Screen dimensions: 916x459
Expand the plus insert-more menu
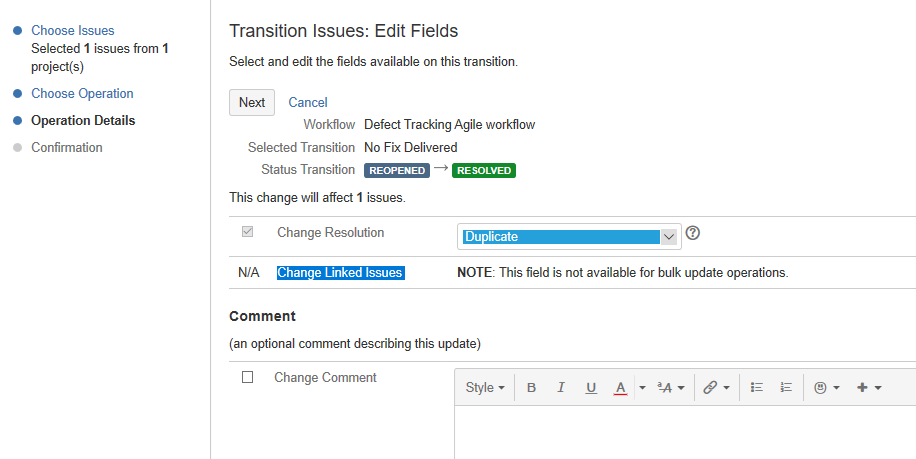869,387
